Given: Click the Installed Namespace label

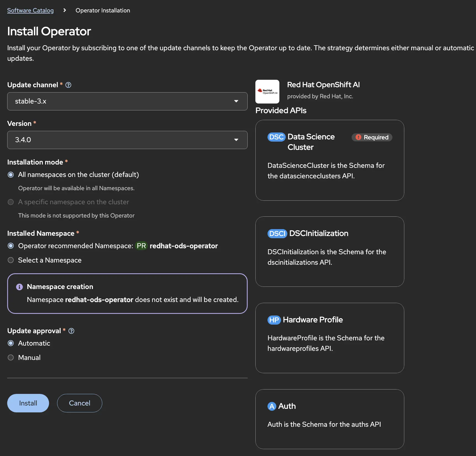Looking at the screenshot, I should pyautogui.click(x=41, y=234).
